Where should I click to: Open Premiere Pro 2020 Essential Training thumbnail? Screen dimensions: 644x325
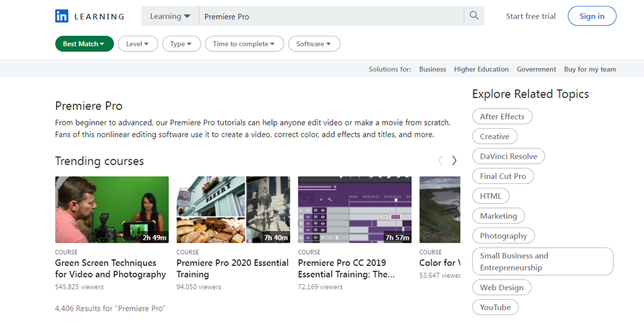tap(233, 210)
